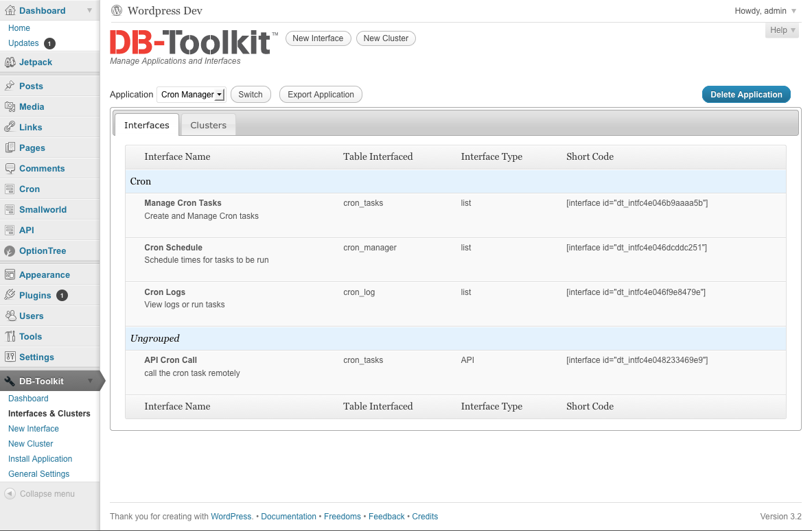Go to Home under Dashboard

click(19, 28)
